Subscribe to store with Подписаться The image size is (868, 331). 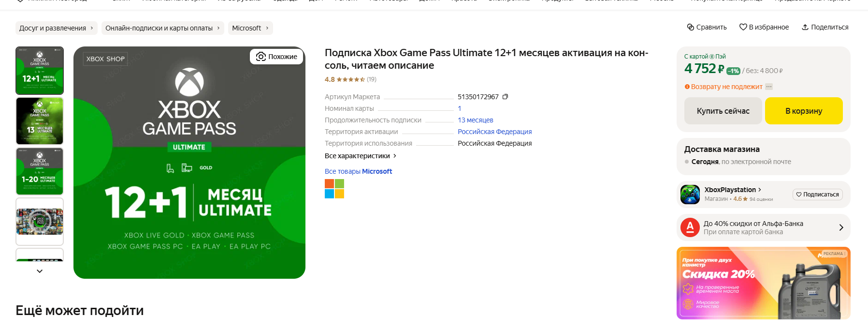point(818,195)
